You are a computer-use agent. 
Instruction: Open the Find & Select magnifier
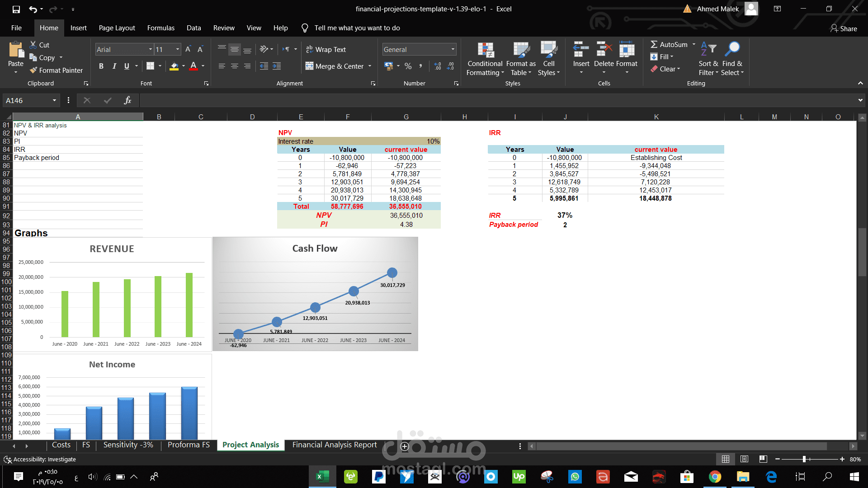[x=732, y=49]
